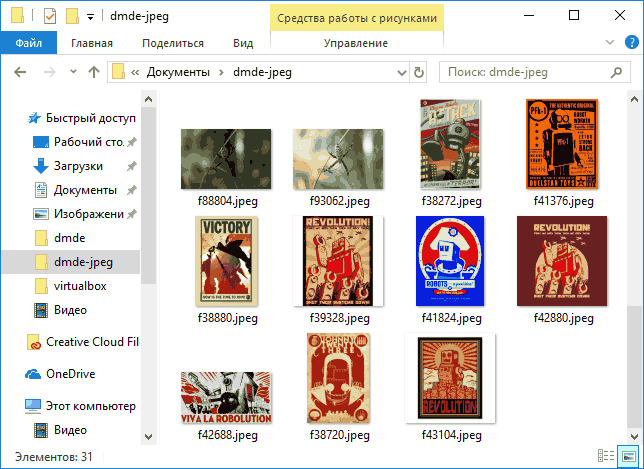Viewport: 644px width, 469px height.
Task: Open Изображения in sidebar
Action: 79,214
